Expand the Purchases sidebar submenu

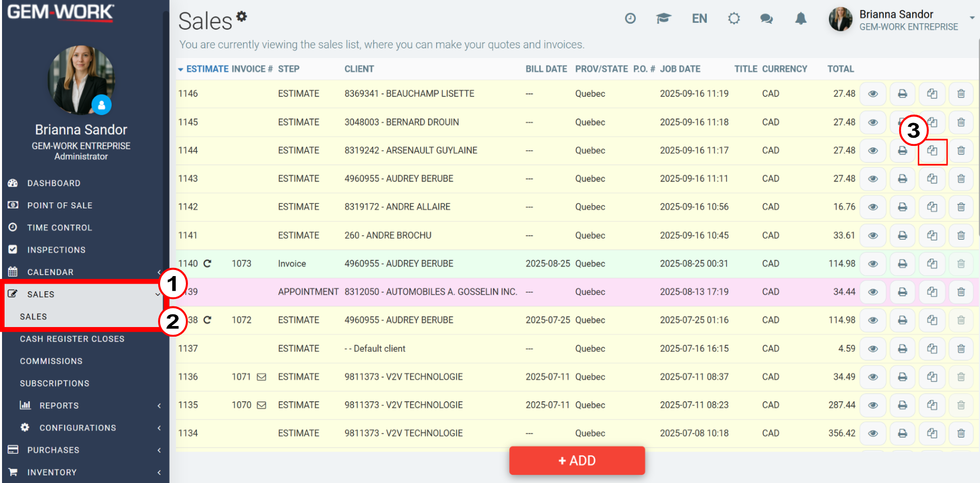[x=159, y=450]
